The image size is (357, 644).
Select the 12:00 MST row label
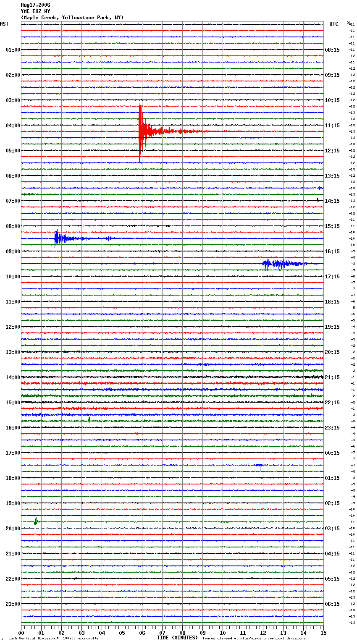click(x=13, y=327)
